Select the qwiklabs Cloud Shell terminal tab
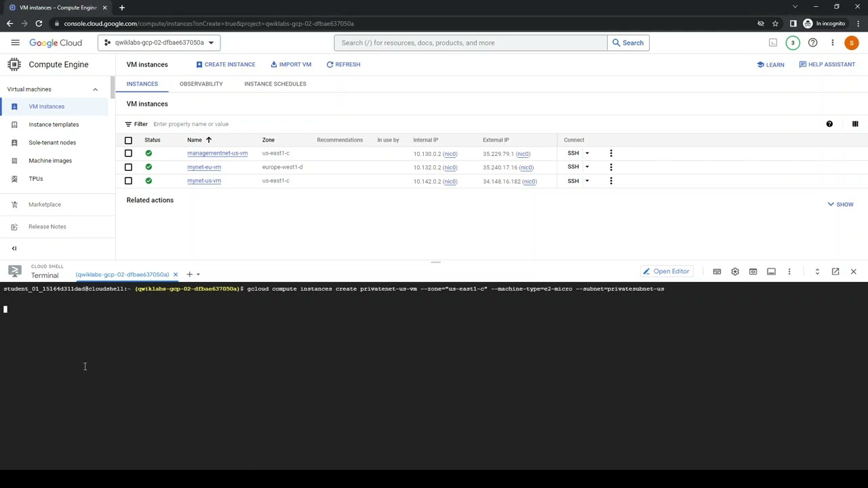 pos(122,274)
